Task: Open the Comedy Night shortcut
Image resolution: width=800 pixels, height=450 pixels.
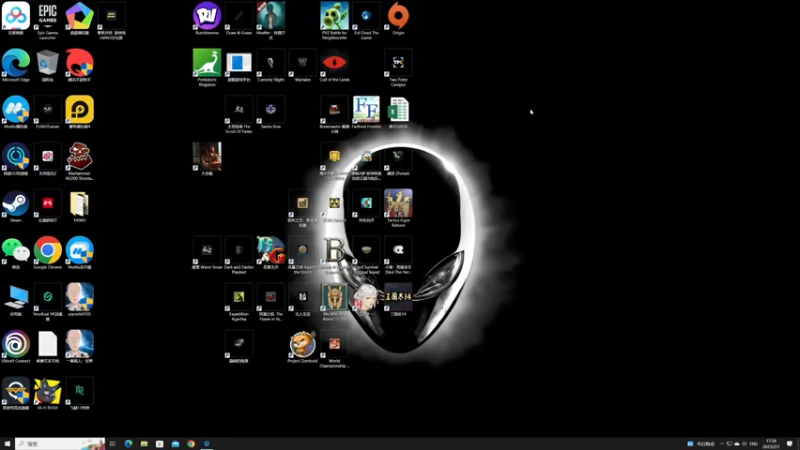Action: coord(271,63)
